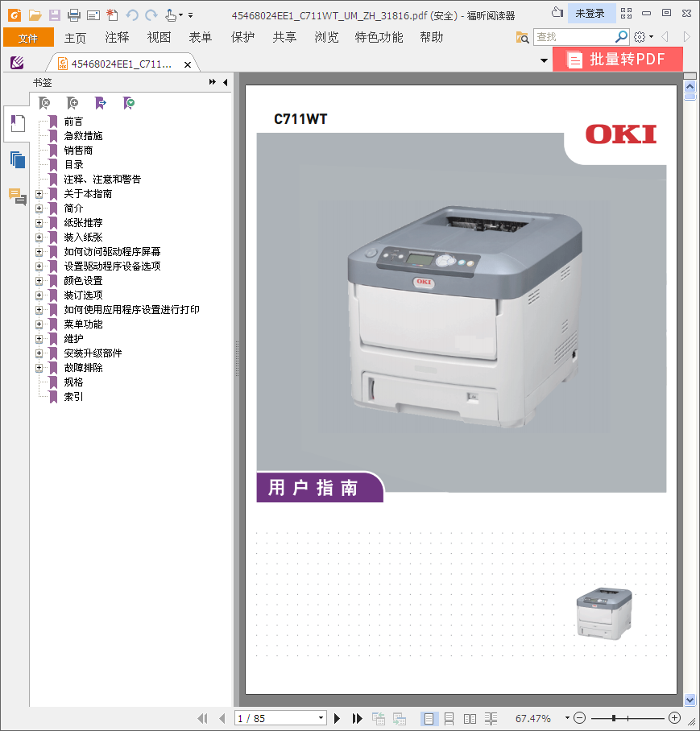700x731 pixels.
Task: Click the zoom out minus button
Action: (x=579, y=718)
